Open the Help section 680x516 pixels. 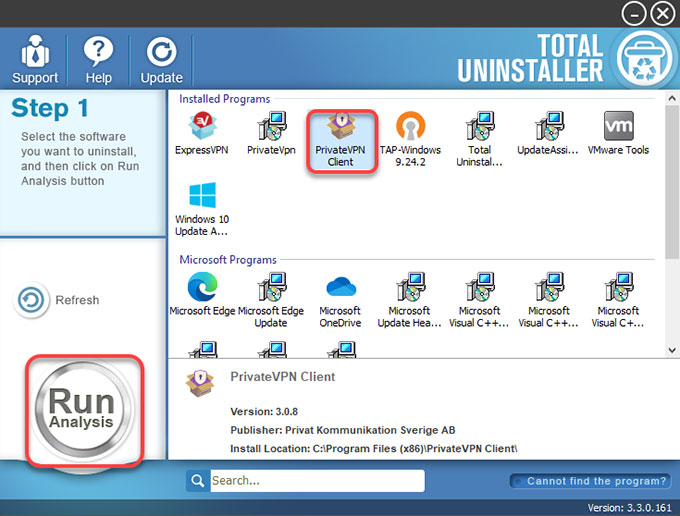pos(98,59)
